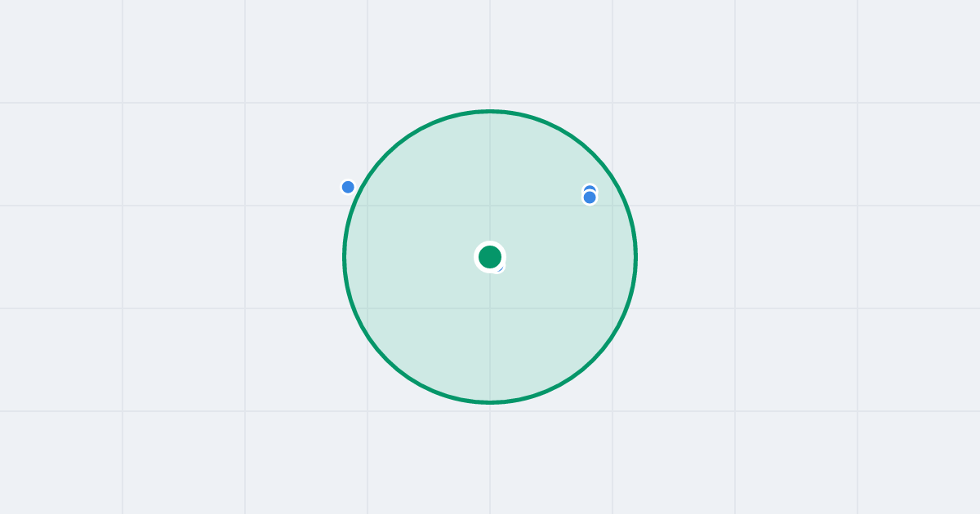The width and height of the screenshot is (980, 514).
Task: Click the bottommost point of the green circle outline
Action: tap(490, 402)
